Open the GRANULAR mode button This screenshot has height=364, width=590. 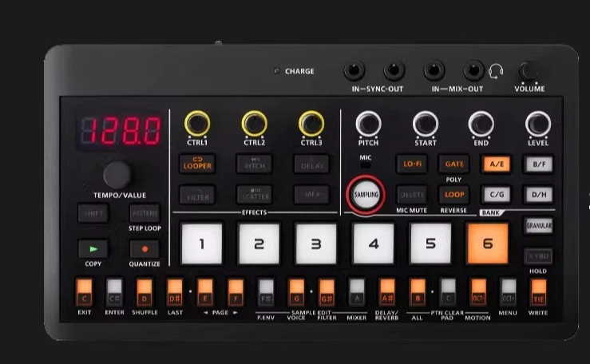(x=539, y=226)
